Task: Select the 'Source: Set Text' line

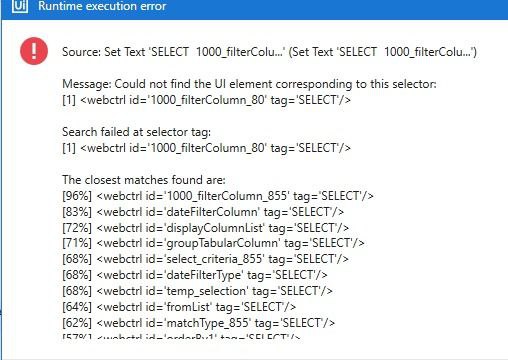Action: (269, 52)
